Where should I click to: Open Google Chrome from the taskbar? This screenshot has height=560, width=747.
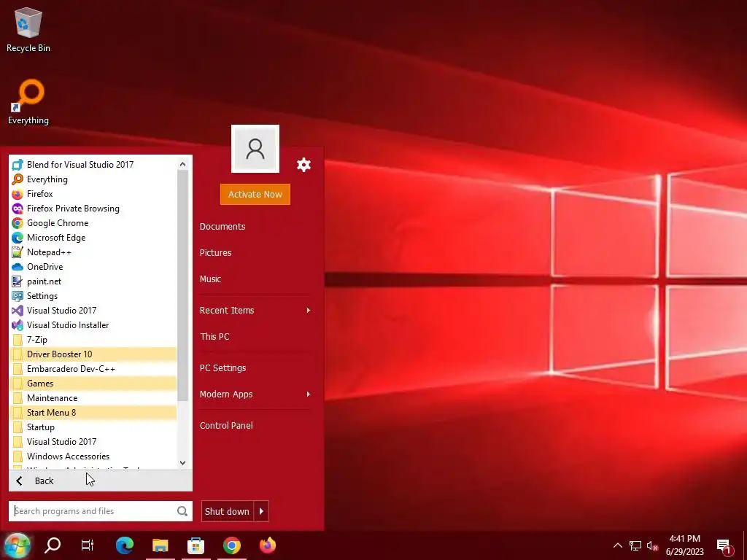232,545
